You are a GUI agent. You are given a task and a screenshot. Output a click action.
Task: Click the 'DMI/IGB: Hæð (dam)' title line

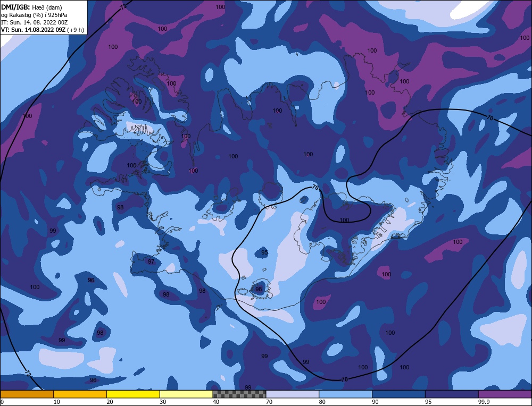tap(31, 7)
